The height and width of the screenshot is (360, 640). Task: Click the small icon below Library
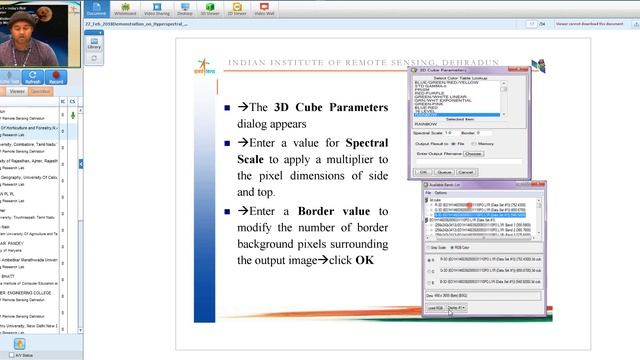pos(94,58)
